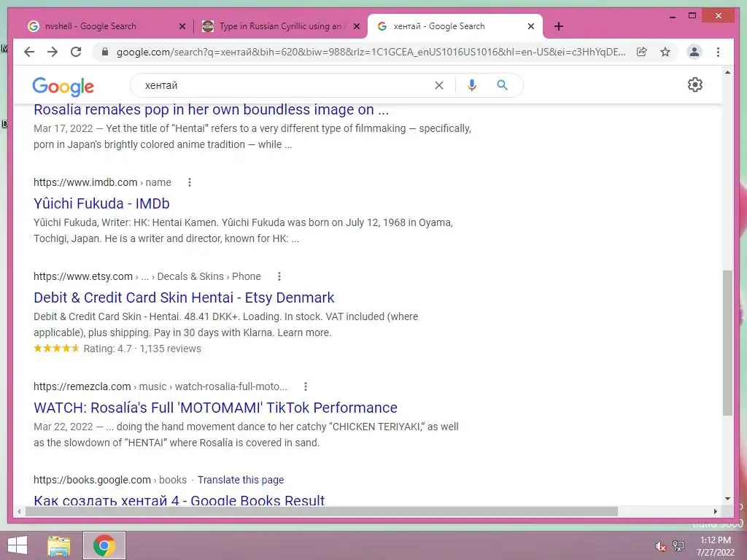Open Chrome three-dot menu

[718, 52]
